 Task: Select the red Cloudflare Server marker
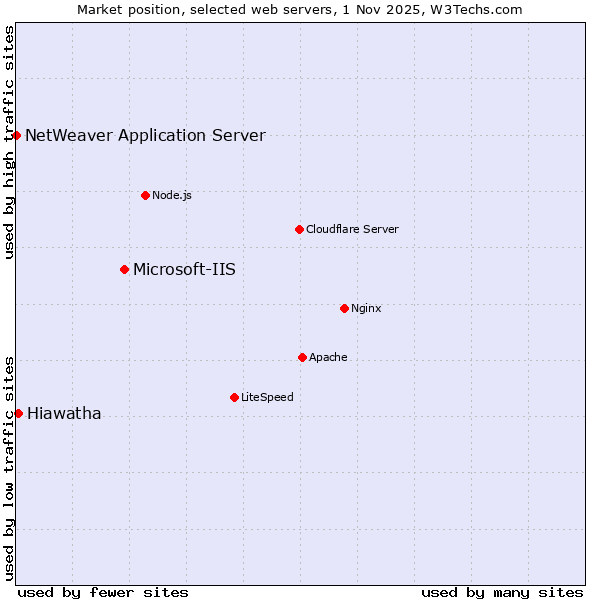click(299, 229)
